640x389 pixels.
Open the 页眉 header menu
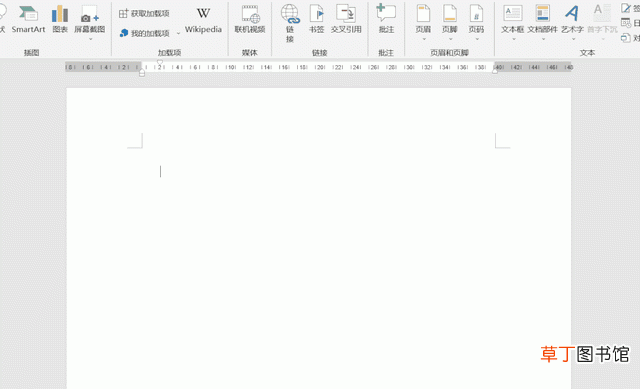click(423, 19)
